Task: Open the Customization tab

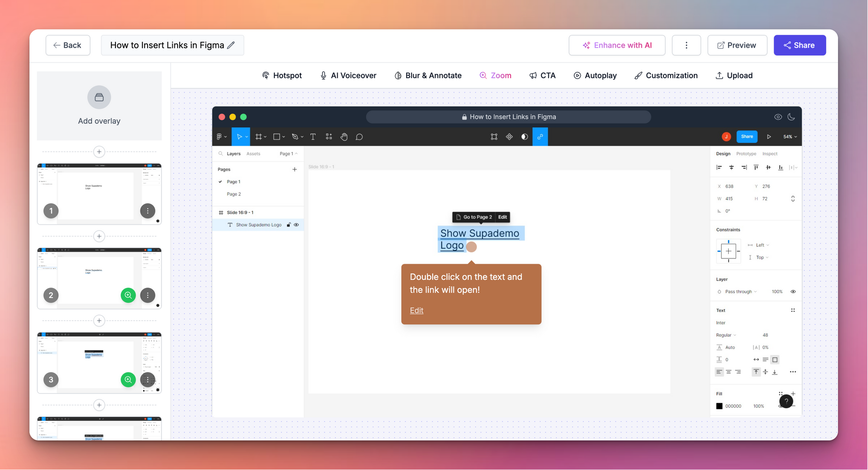Action: 666,76
